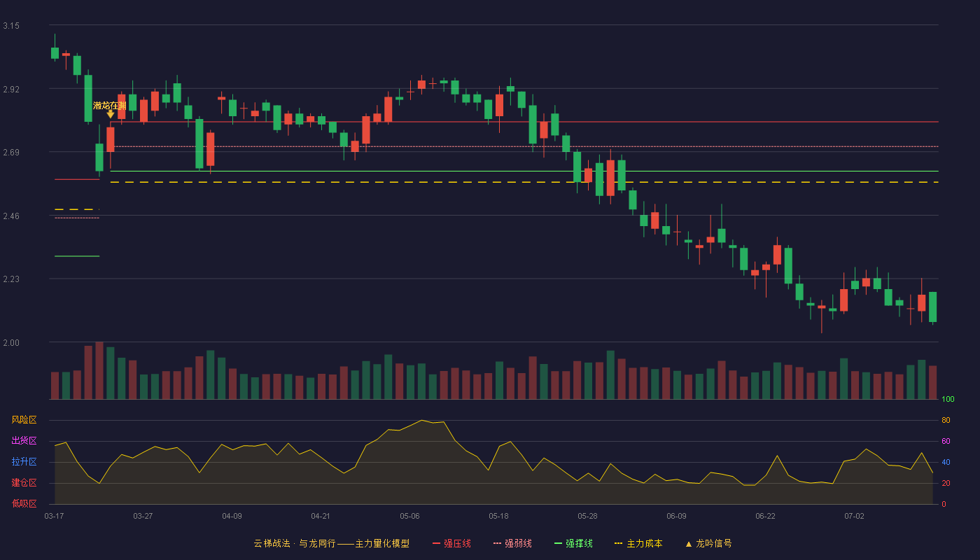Click the 潜龙在渊 arrow signal marker
980x560 pixels.
110,114
